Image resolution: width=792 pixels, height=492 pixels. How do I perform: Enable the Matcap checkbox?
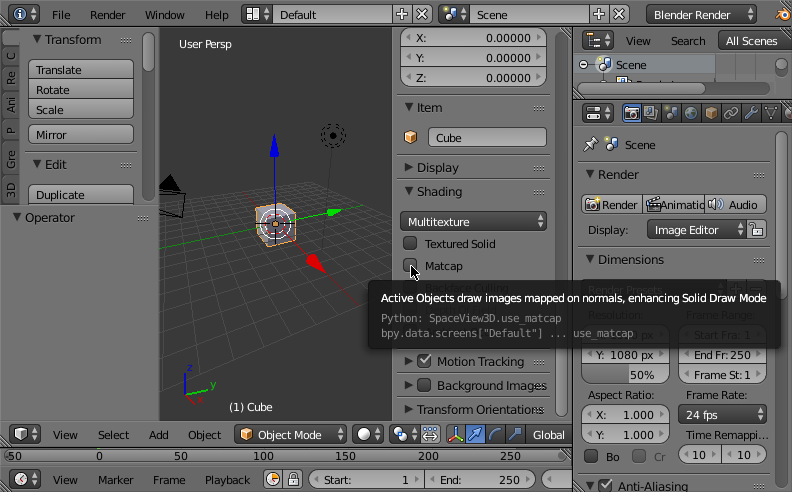[x=410, y=266]
